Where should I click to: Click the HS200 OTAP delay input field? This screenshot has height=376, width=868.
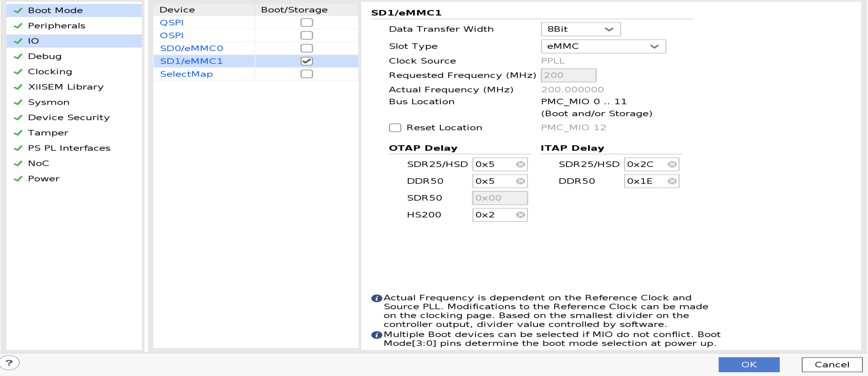[493, 215]
